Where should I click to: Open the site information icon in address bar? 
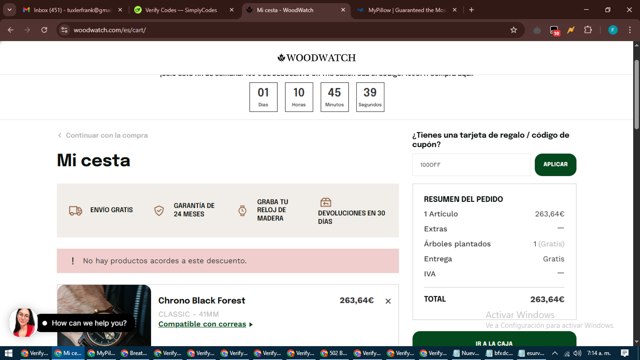64,30
